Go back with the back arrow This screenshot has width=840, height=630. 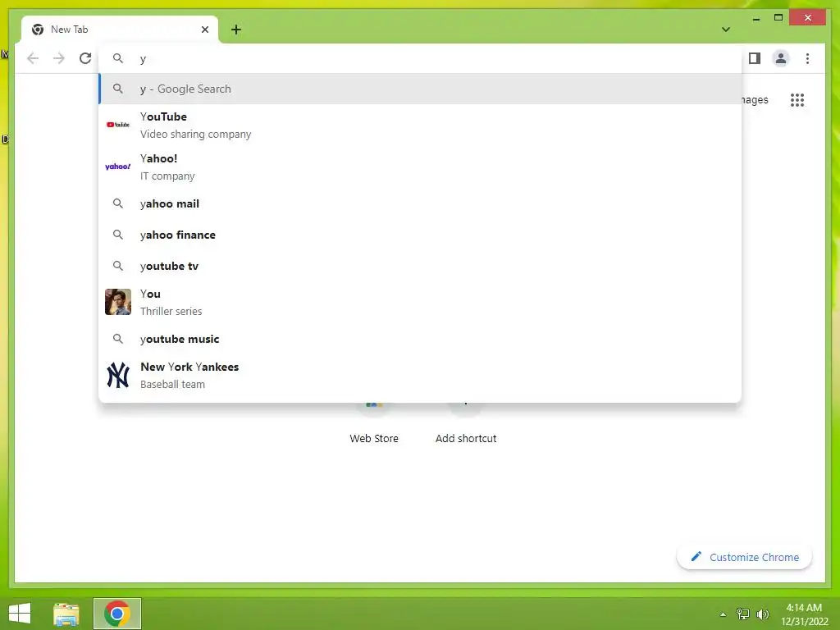tap(33, 58)
